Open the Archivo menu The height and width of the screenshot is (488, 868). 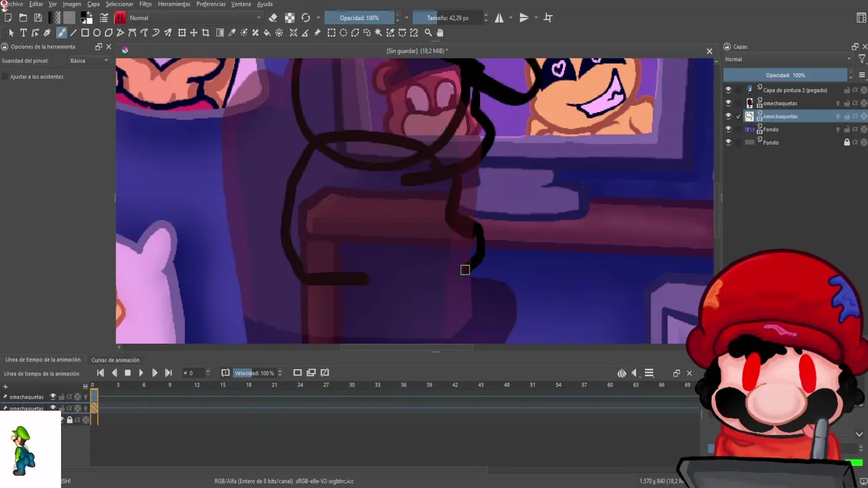[x=13, y=4]
